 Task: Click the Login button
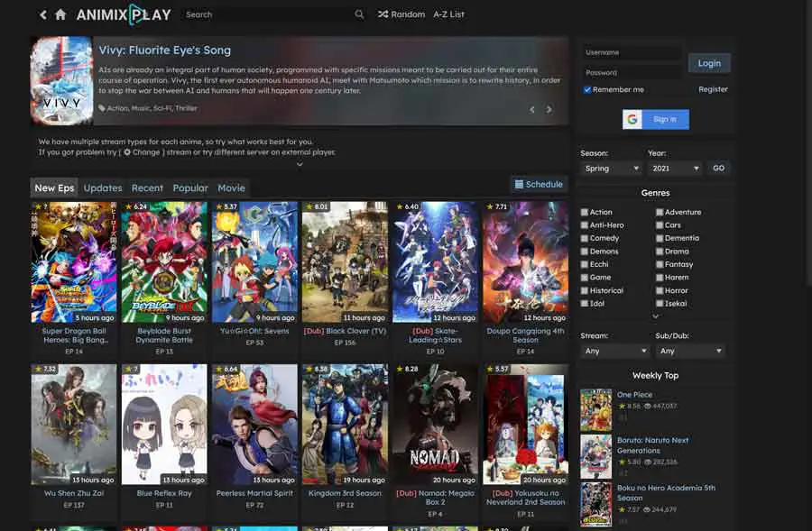(709, 63)
